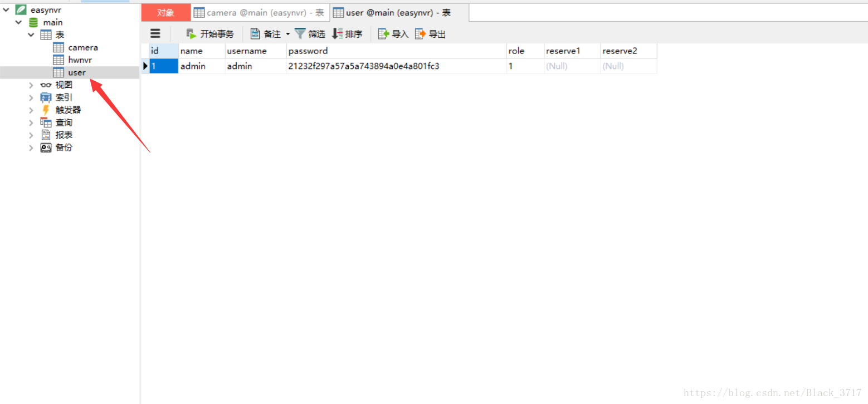
Task: Click the 'hwnvr' table name in tree
Action: coord(80,60)
